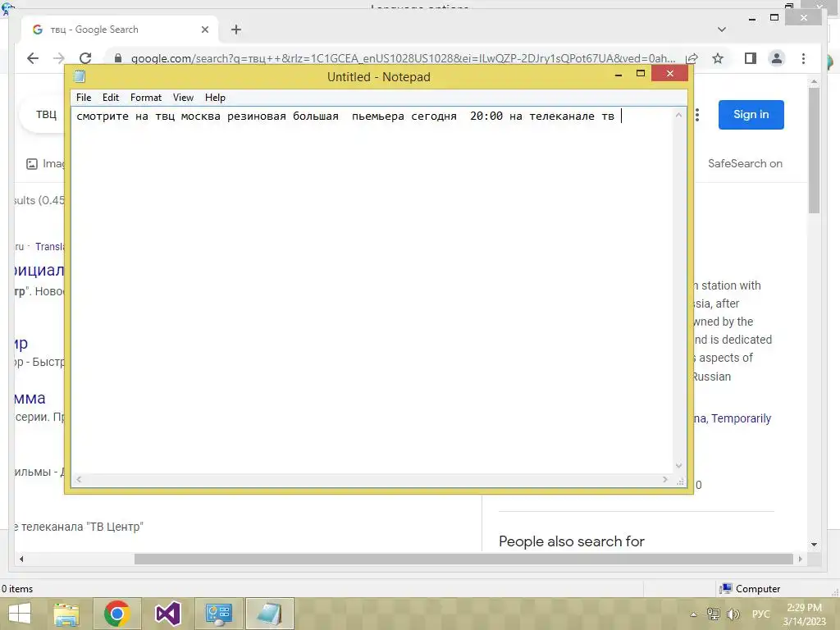Click Temporarily link in knowledge panel
The image size is (840, 630).
tap(741, 418)
